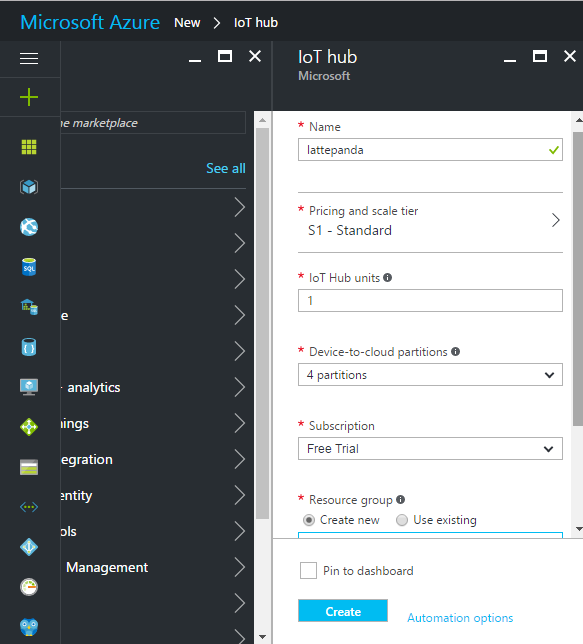Open Pricing and scale tier selector
The width and height of the screenshot is (583, 644).
coord(430,222)
